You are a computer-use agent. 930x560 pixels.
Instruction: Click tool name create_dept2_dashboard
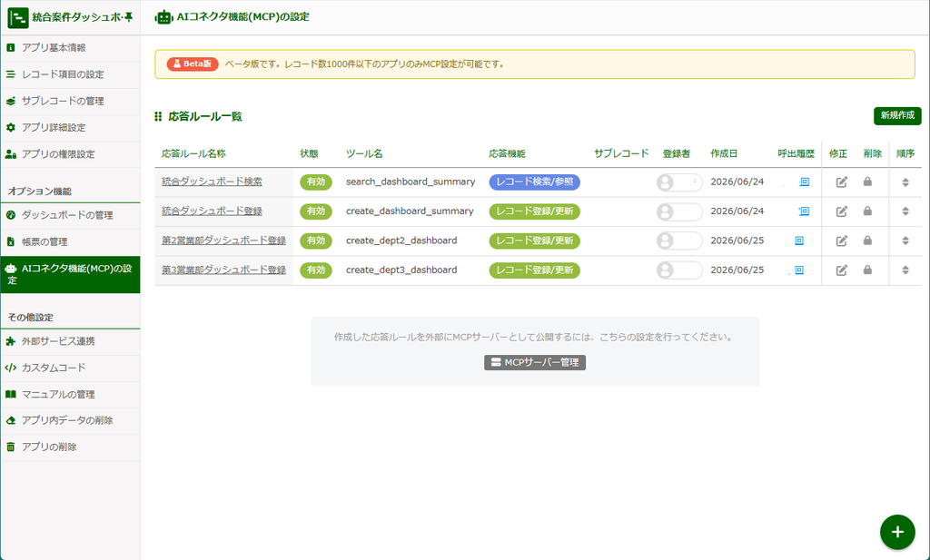click(401, 241)
